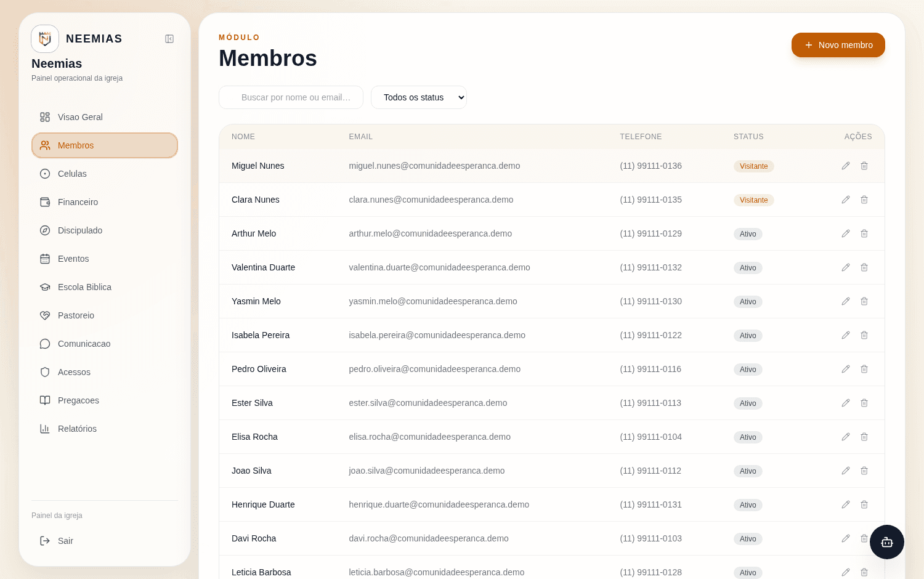Click phone (11) 99111-0103

650,538
